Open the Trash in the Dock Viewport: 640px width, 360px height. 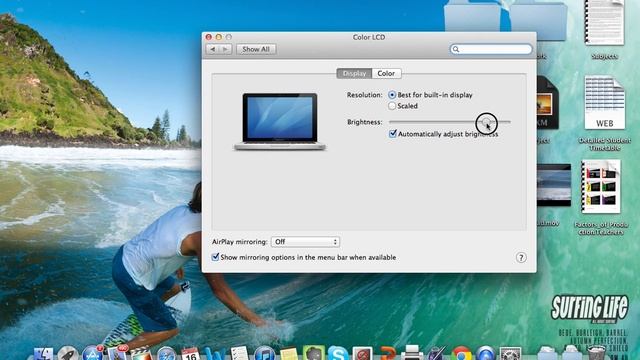(x=596, y=353)
